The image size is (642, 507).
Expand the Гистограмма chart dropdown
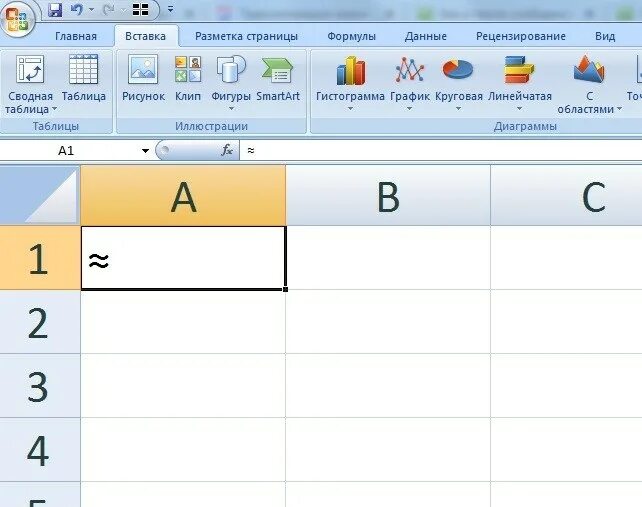coord(350,84)
